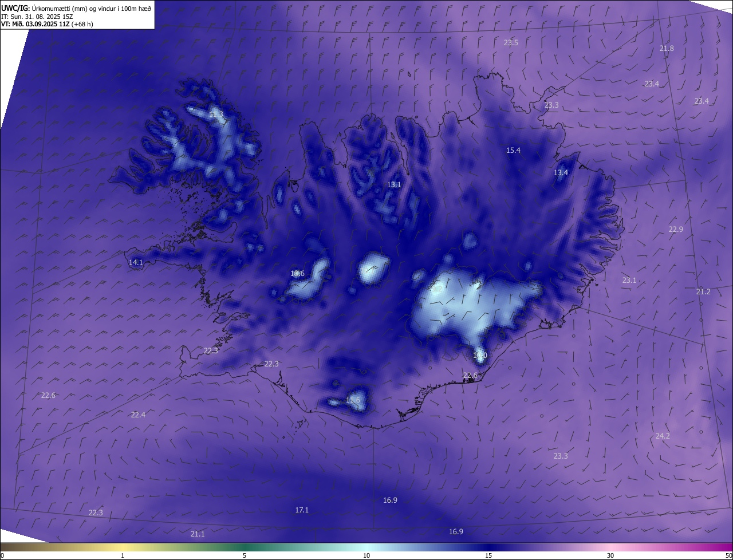Viewport: 733px width, 560px height.
Task: Click the 23.1 value on the map
Action: tap(629, 281)
